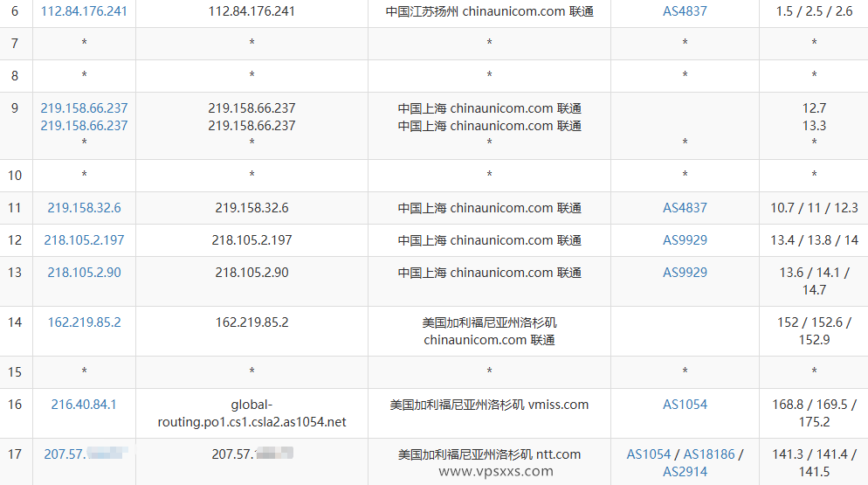868x485 pixels.
Task: Select latency value 152 / 152.6 / 152.9
Action: [814, 331]
